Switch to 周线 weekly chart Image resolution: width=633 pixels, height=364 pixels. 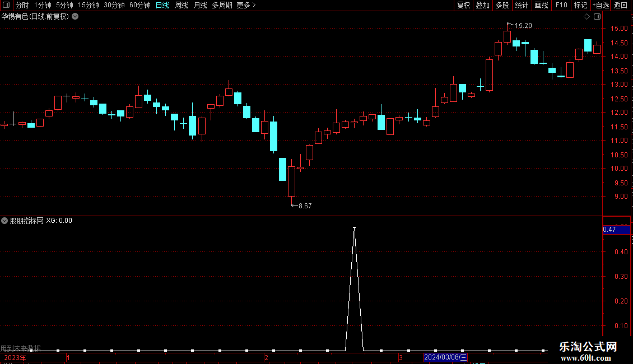tap(181, 5)
